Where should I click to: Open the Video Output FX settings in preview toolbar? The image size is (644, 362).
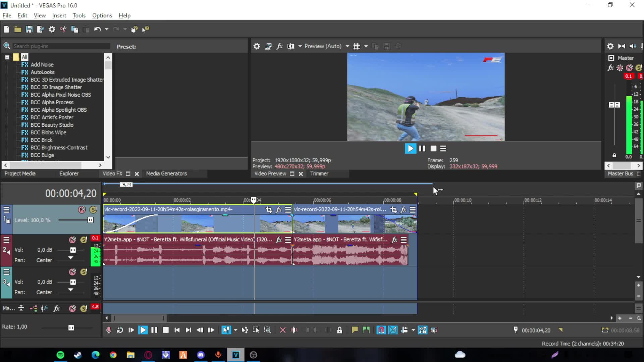280,46
